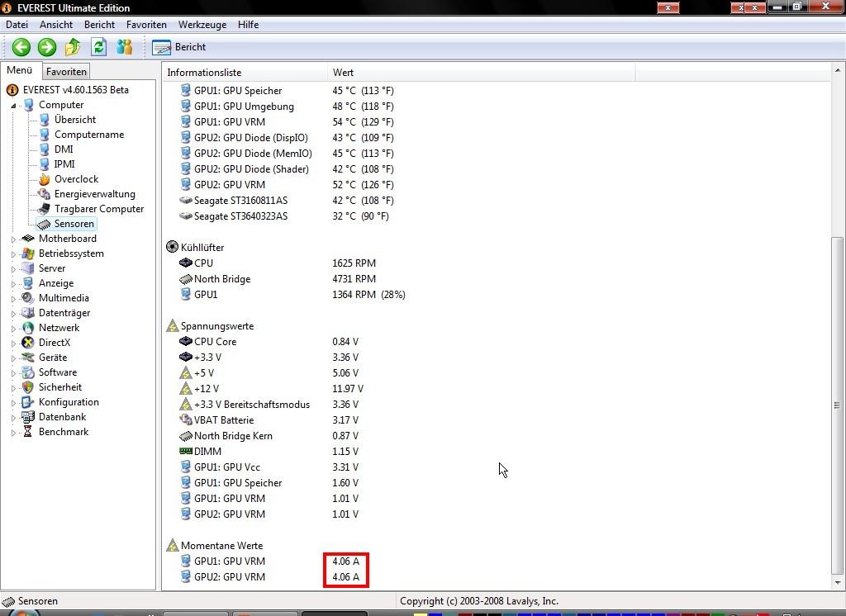Go up one level with folder arrow icon
The image size is (846, 616).
click(x=73, y=47)
